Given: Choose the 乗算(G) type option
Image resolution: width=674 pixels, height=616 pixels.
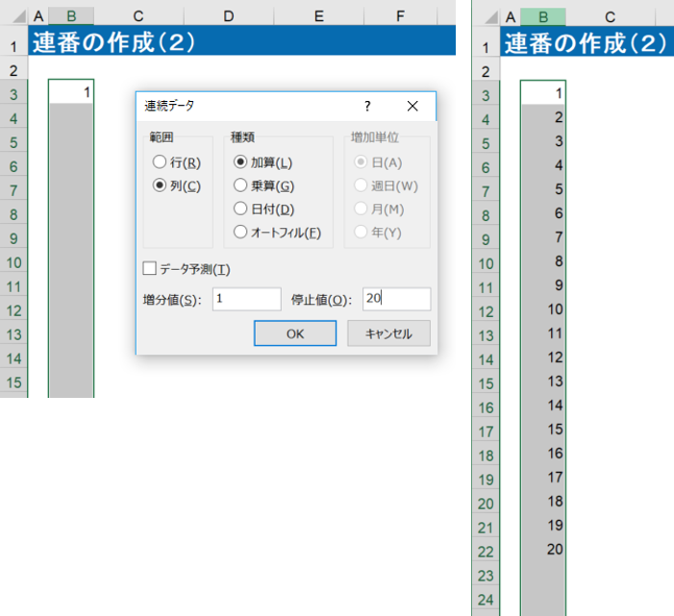Looking at the screenshot, I should (x=240, y=185).
